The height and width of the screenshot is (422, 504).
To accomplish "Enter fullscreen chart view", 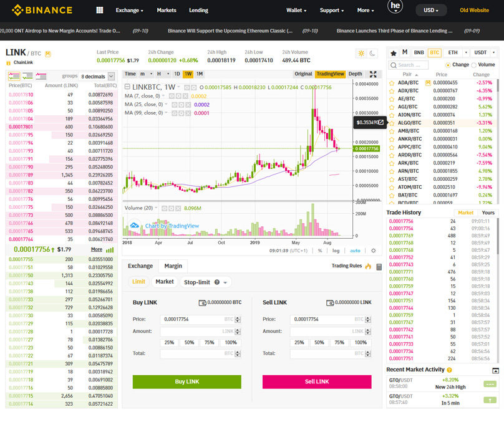I will (373, 74).
